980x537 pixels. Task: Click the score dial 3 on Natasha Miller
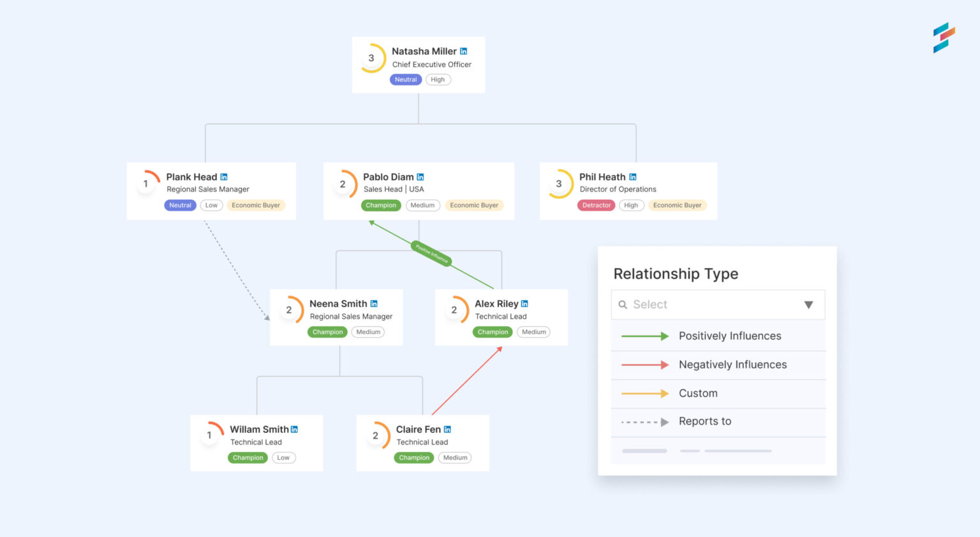pyautogui.click(x=372, y=57)
